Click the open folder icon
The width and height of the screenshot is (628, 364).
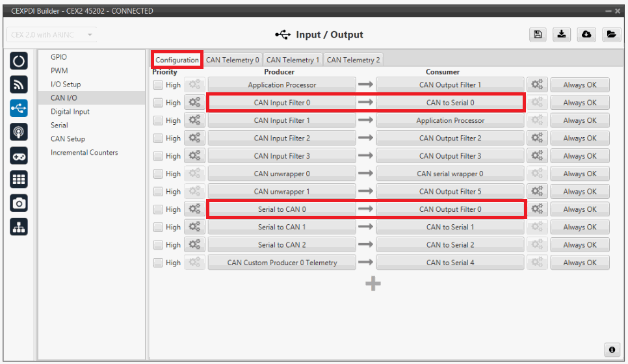click(x=610, y=34)
